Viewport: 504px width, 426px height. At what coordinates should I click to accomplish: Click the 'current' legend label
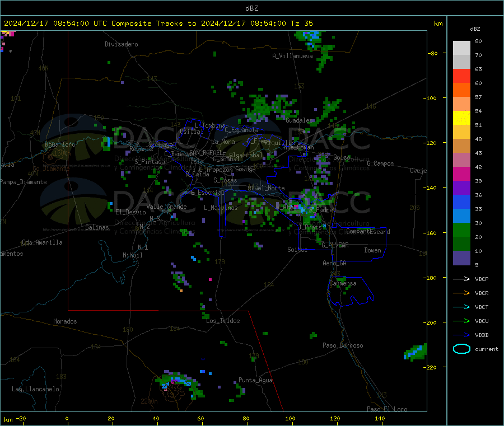coord(487,349)
